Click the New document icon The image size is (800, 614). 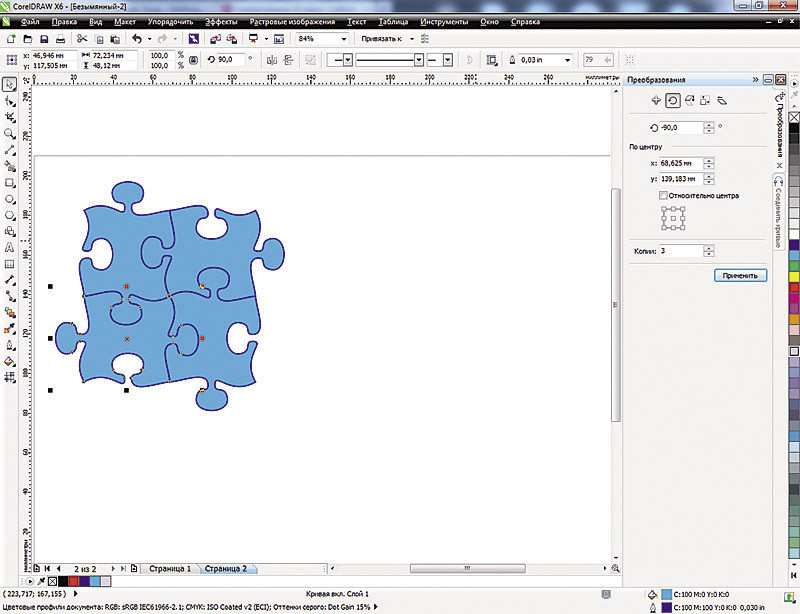(x=11, y=39)
